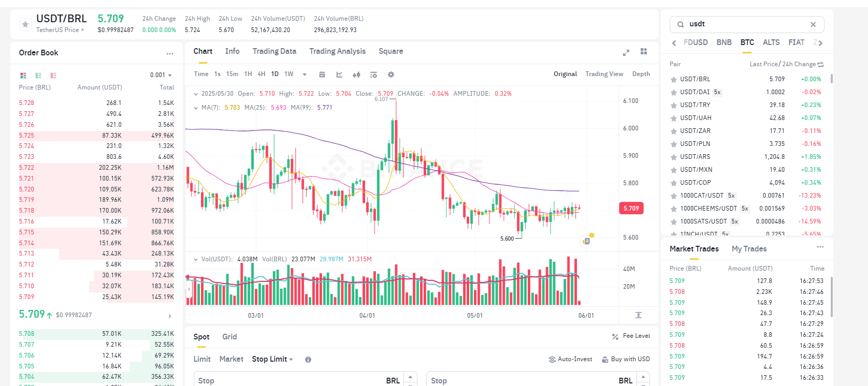Star the USDT/MXN pair
The height and width of the screenshot is (386, 868).
674,170
